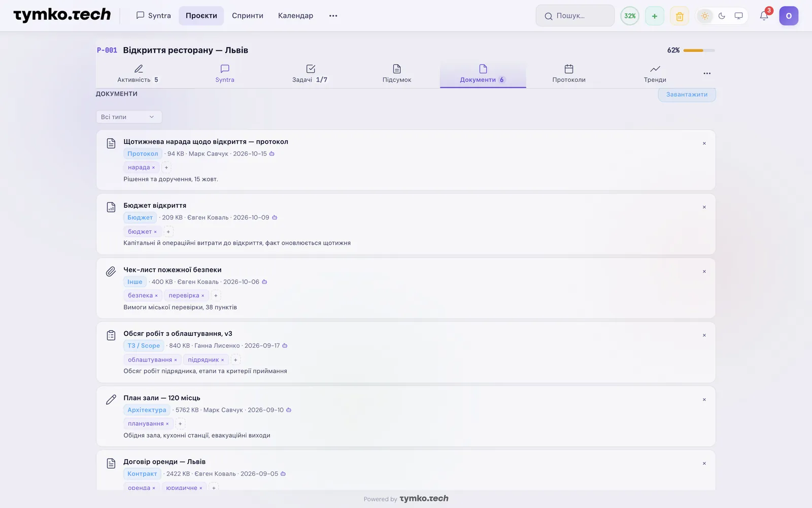This screenshot has height=508, width=812.
Task: Open Спринти in the top navigation
Action: point(248,16)
